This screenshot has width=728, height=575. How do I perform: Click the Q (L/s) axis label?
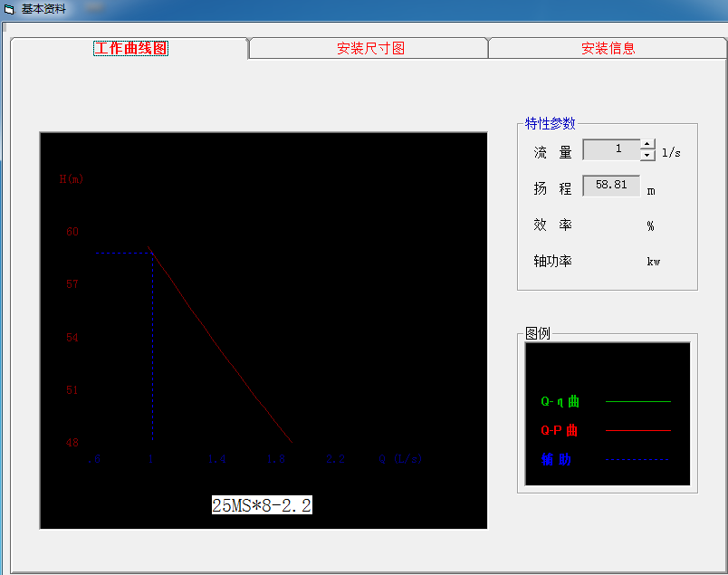(x=400, y=459)
